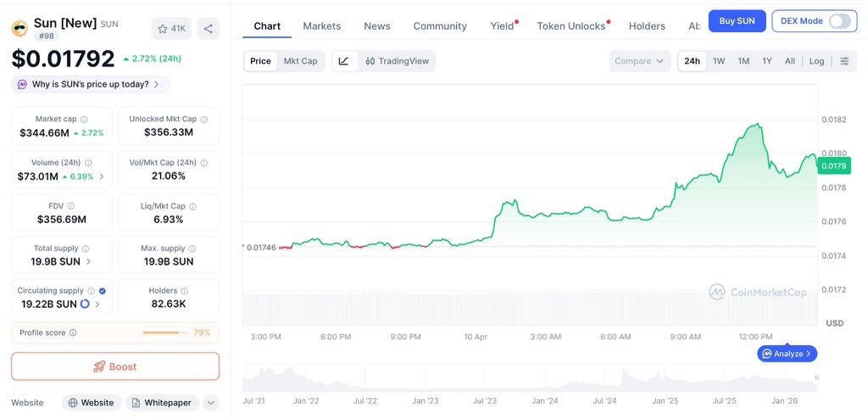Click the share icon next to watchlist
This screenshot has width=868, height=419.
[209, 29]
